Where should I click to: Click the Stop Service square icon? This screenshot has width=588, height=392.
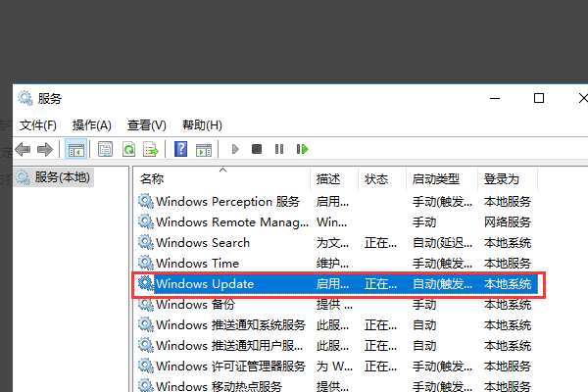tap(257, 149)
